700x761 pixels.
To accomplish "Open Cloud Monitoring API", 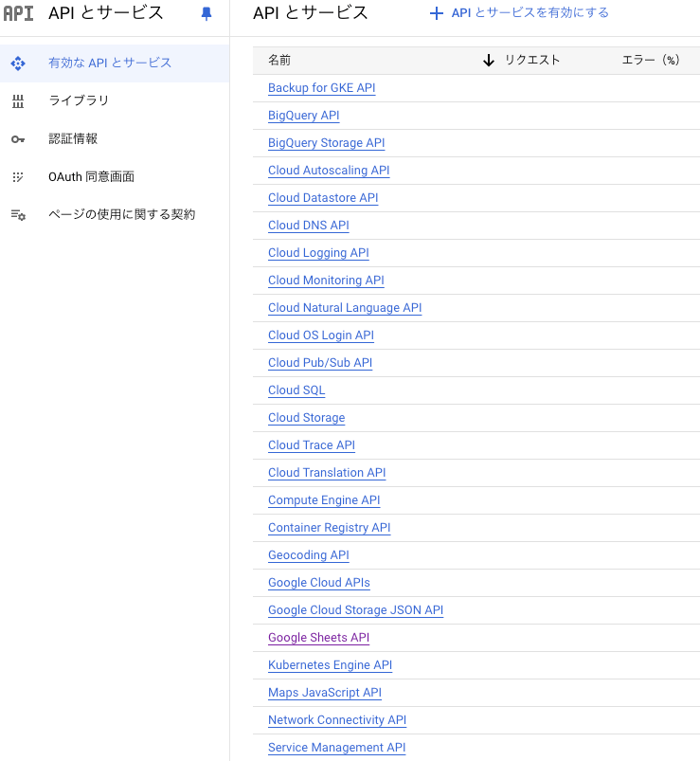I will tap(326, 281).
